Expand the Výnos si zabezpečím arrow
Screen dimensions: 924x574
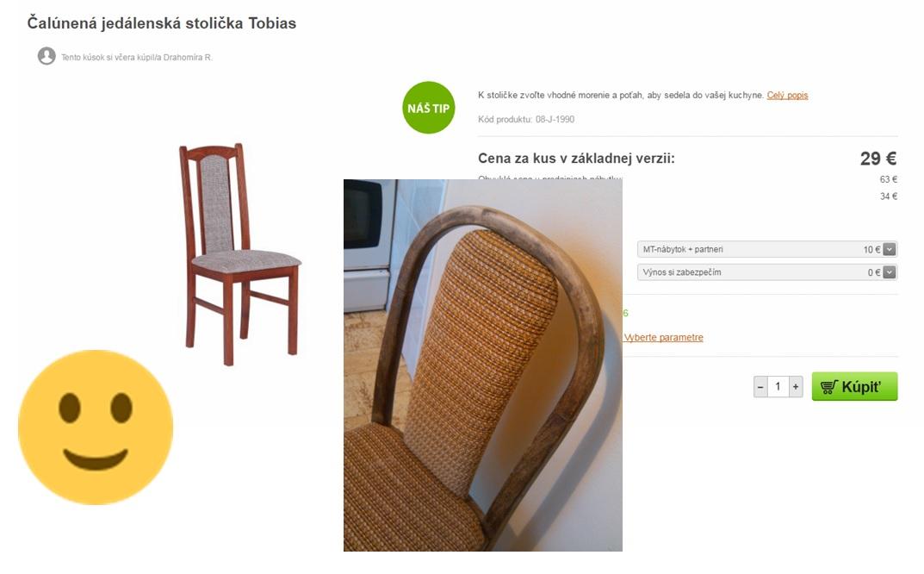(890, 272)
